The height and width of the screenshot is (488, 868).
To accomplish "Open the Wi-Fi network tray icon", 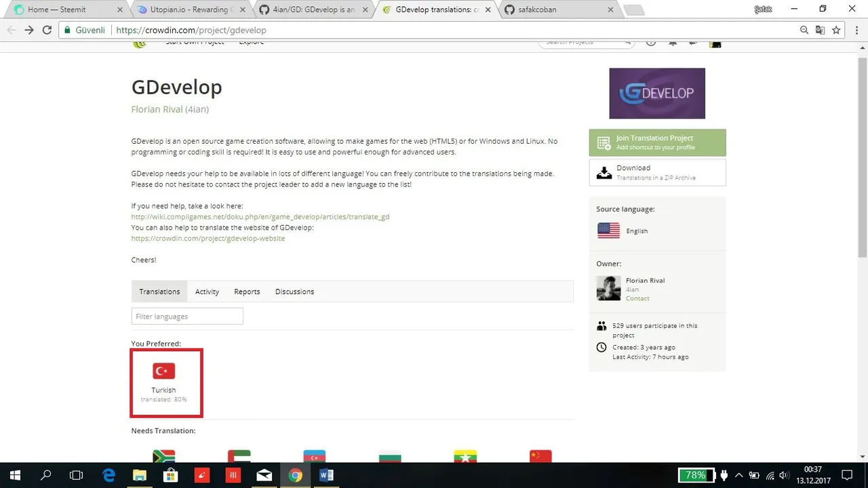I will [x=770, y=475].
